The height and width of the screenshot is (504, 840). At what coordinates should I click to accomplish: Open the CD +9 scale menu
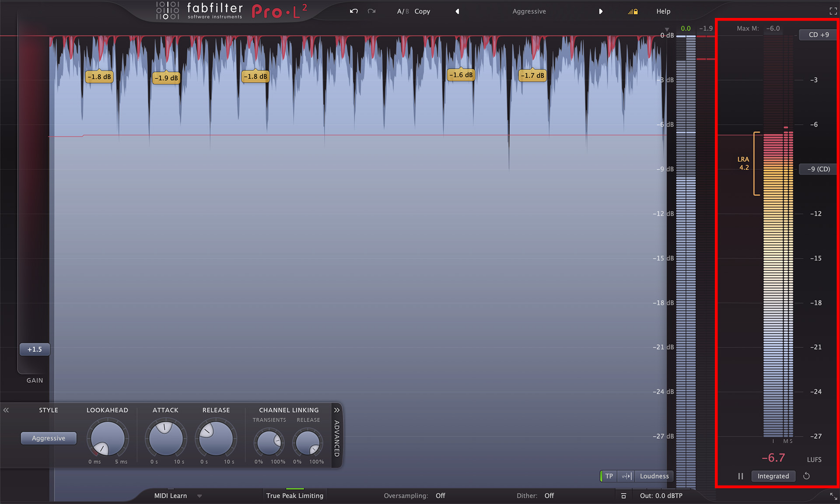pyautogui.click(x=818, y=35)
